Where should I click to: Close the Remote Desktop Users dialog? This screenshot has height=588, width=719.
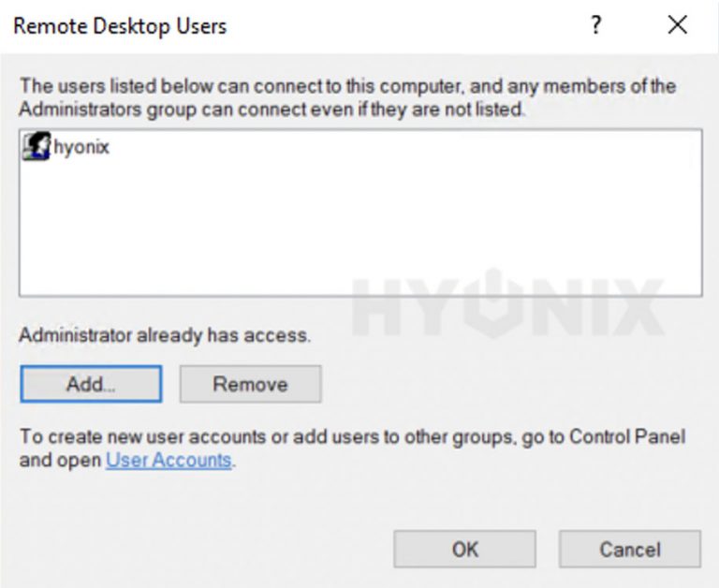point(677,24)
